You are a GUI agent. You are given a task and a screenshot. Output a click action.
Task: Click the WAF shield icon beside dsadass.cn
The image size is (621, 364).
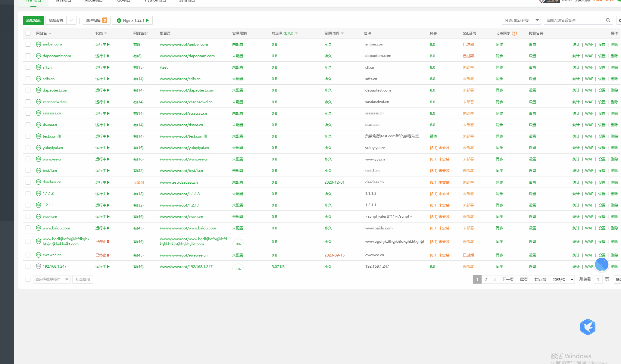coord(38,182)
